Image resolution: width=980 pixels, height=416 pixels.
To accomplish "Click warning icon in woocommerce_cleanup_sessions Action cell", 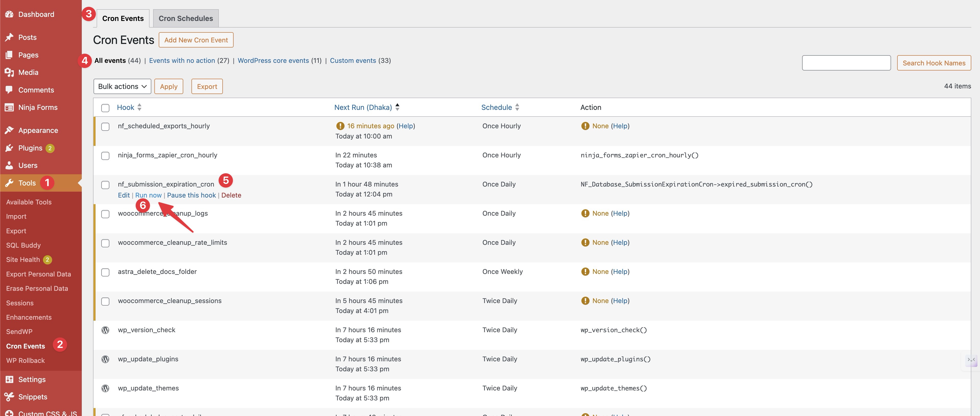I will [x=585, y=301].
